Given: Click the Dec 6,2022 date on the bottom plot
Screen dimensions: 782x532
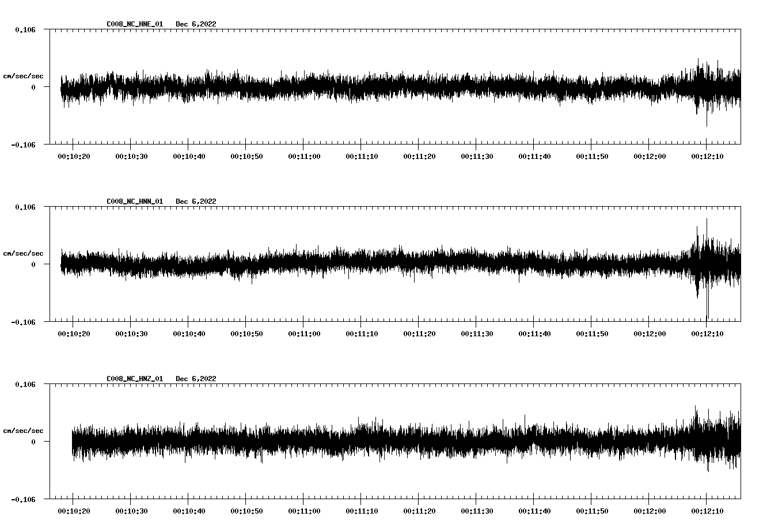Looking at the screenshot, I should click(196, 379).
